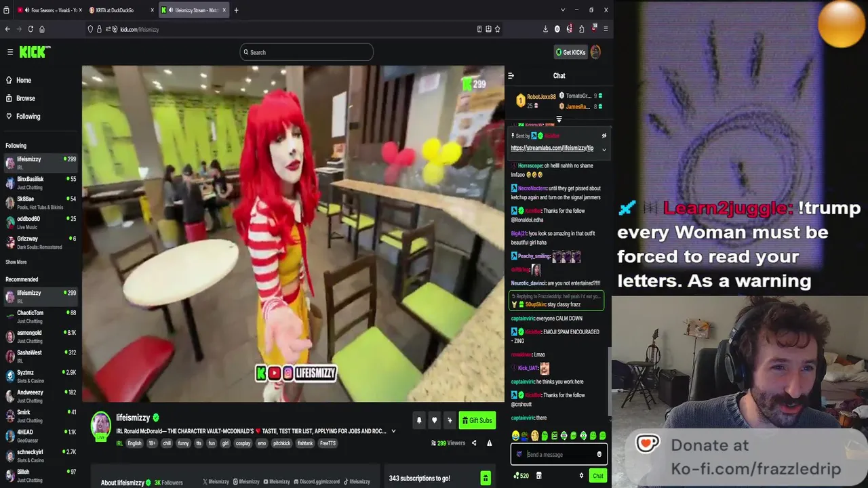Open Grizzway channel in sidebar
This screenshot has width=868, height=488.
coord(41,242)
